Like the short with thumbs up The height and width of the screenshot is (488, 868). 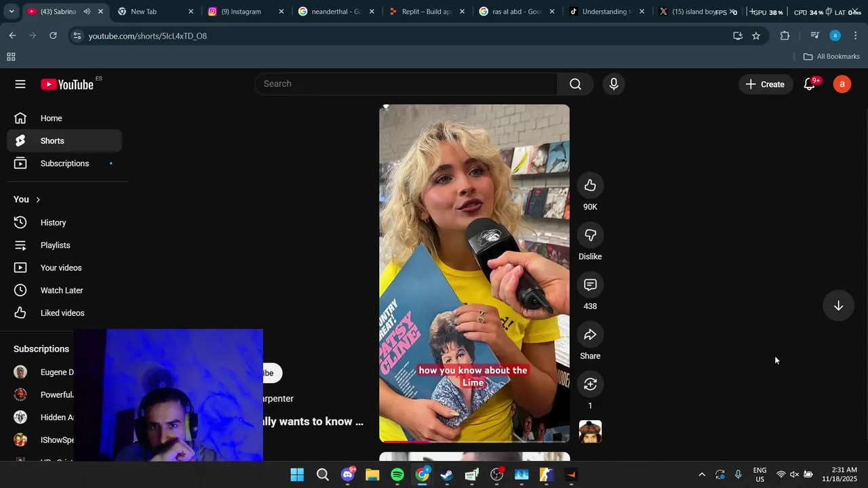(x=590, y=186)
